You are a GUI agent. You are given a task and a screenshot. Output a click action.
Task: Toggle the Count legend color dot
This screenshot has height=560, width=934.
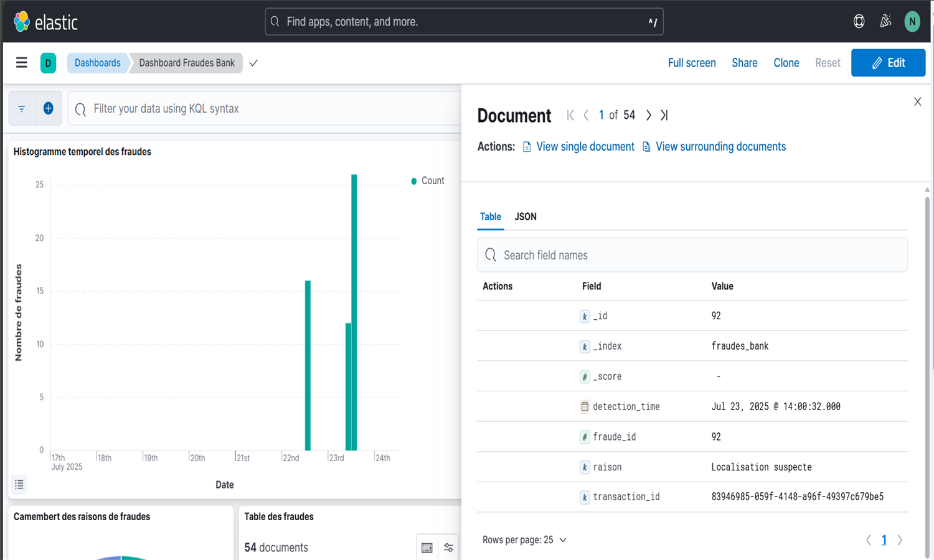tap(413, 181)
